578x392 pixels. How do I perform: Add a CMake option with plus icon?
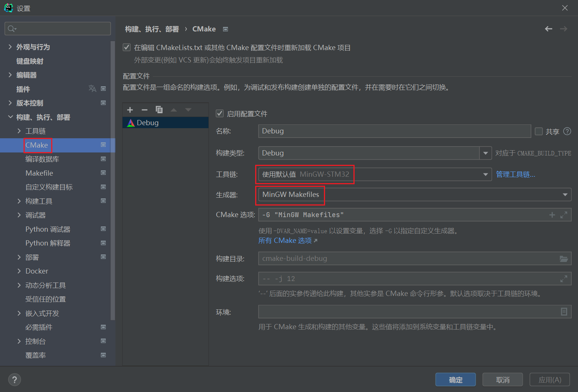(x=552, y=215)
